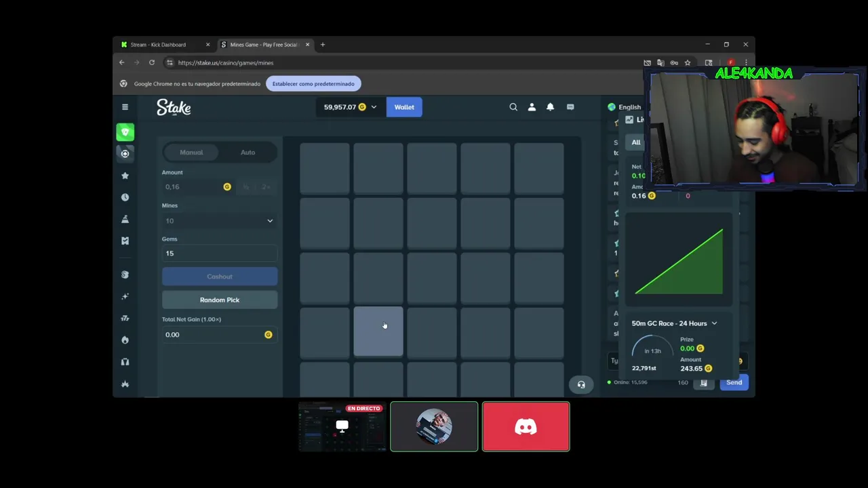Send the chat message
Image resolution: width=868 pixels, height=488 pixels.
[x=734, y=382]
